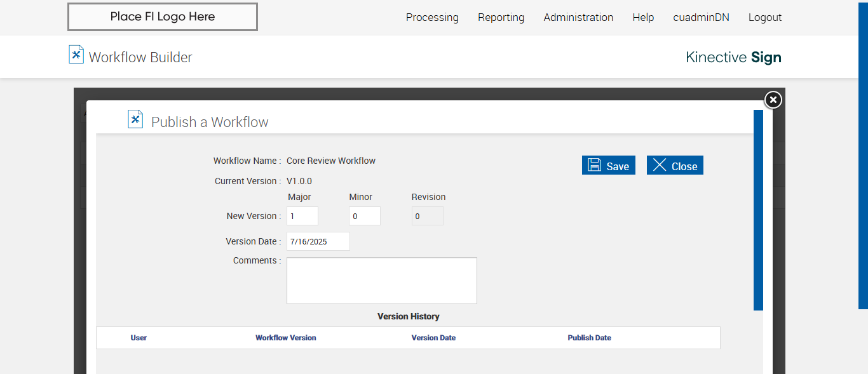
Task: Click the Save button
Action: (608, 165)
